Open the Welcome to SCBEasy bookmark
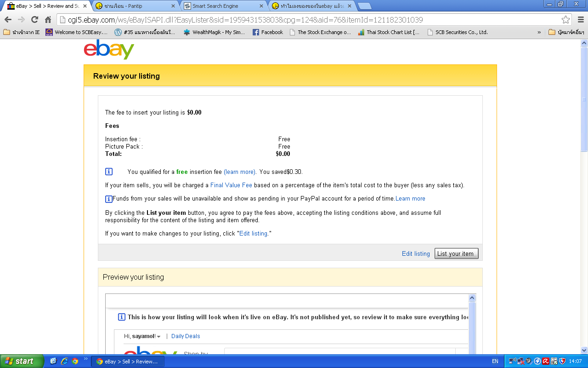This screenshot has height=368, width=588. pos(76,32)
